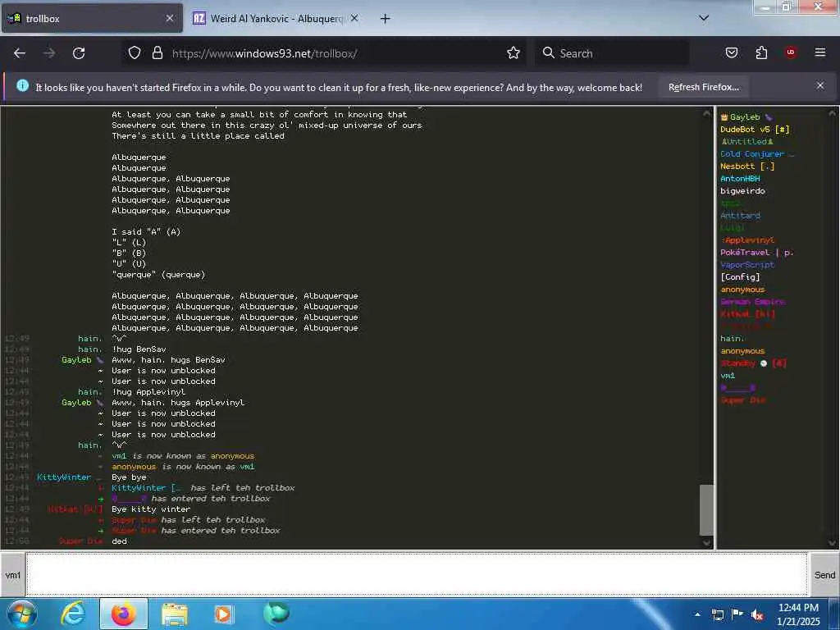Screen dimensions: 840x630
Task: Select PokéTravel in the user list
Action: click(x=756, y=253)
